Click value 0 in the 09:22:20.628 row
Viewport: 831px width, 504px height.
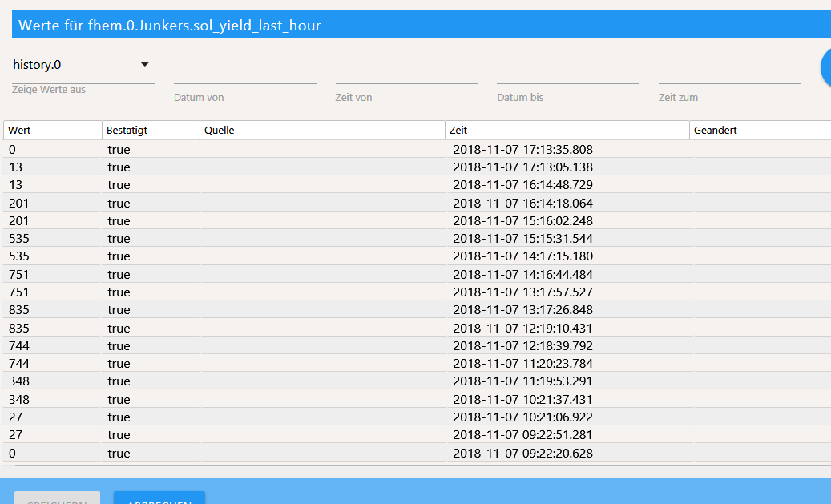coord(12,454)
